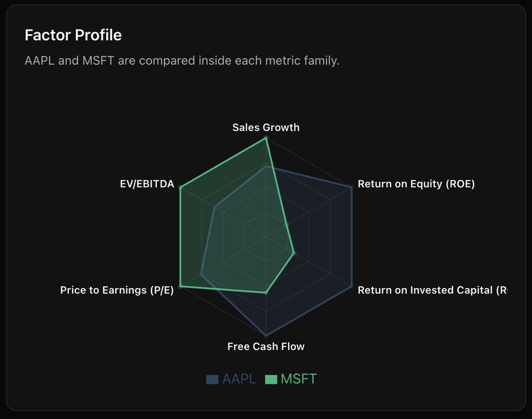Viewport: 532px width, 419px height.
Task: Click AAPL's Return on Invested Capital point
Action: pos(352,286)
